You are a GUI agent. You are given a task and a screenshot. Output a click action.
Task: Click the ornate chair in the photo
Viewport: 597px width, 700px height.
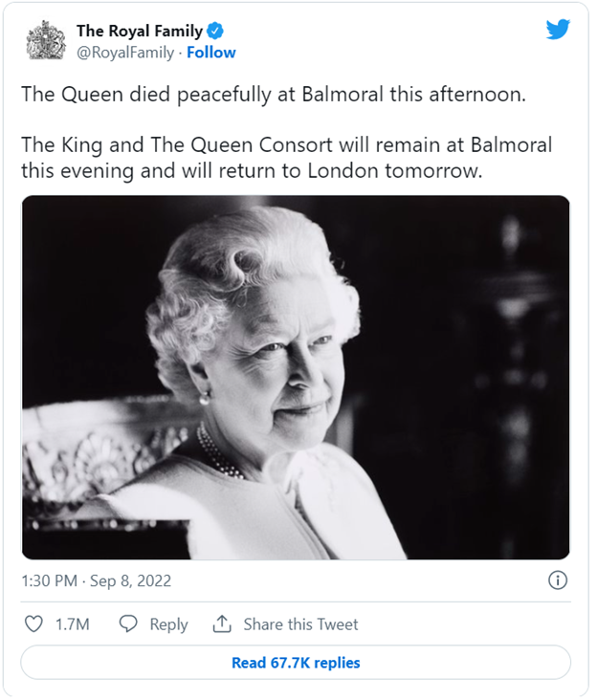(x=100, y=460)
